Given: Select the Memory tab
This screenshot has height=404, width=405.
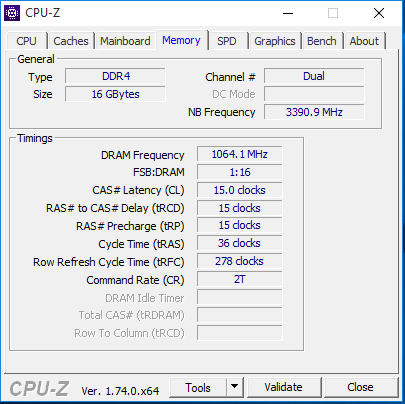Looking at the screenshot, I should click(x=181, y=40).
